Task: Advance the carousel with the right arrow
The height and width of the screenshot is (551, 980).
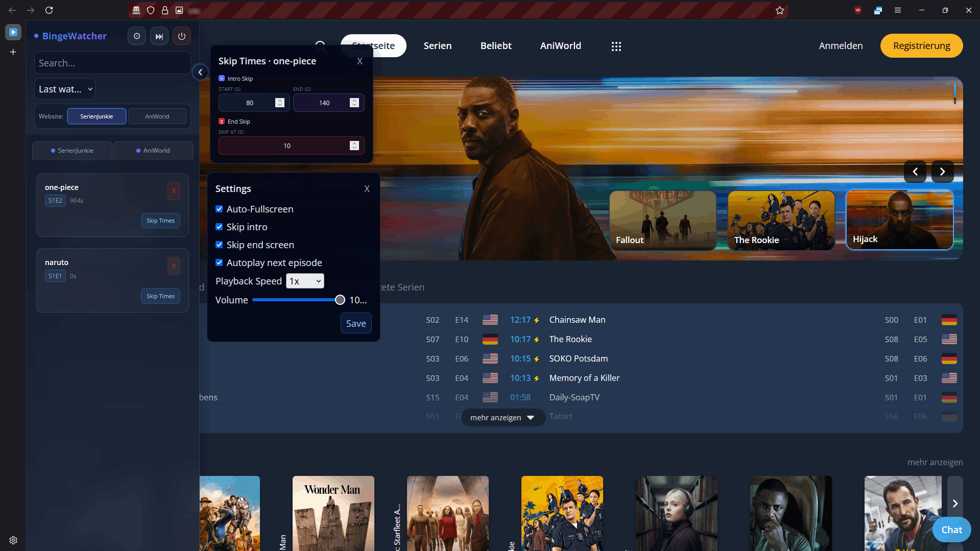Action: point(942,172)
